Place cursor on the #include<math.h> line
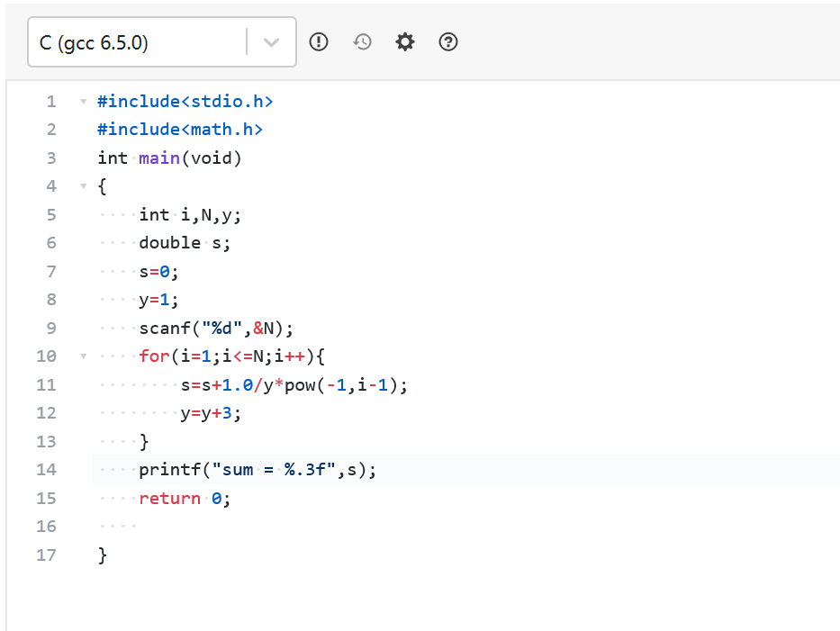Screen dimensions: 840x631 [x=180, y=130]
